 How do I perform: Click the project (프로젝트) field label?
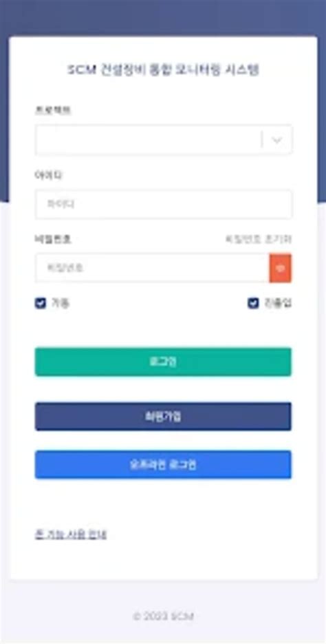[53, 110]
